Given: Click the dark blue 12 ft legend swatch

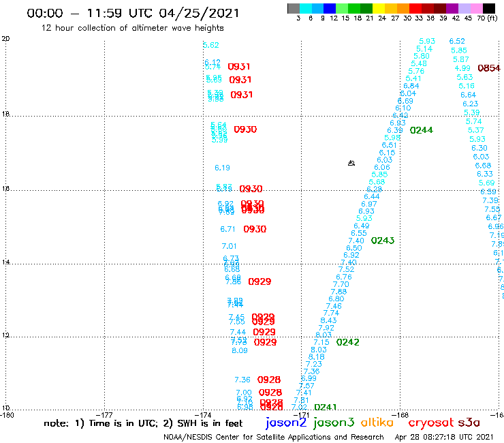Looking at the screenshot, I should click(330, 8).
